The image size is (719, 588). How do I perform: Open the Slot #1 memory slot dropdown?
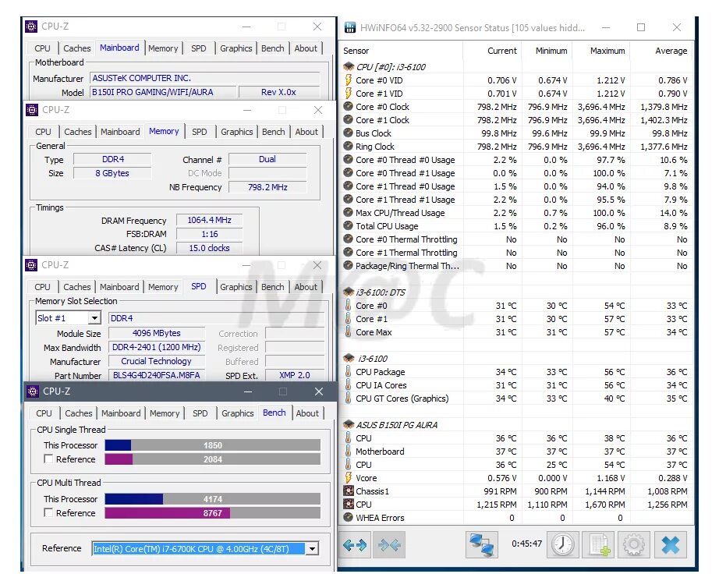coord(94,318)
